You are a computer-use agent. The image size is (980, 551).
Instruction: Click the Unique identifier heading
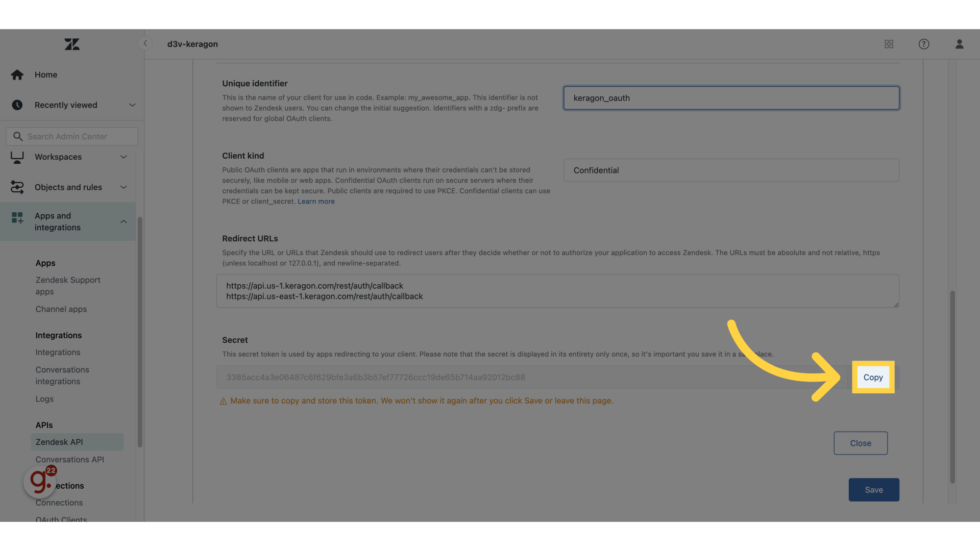tap(255, 84)
